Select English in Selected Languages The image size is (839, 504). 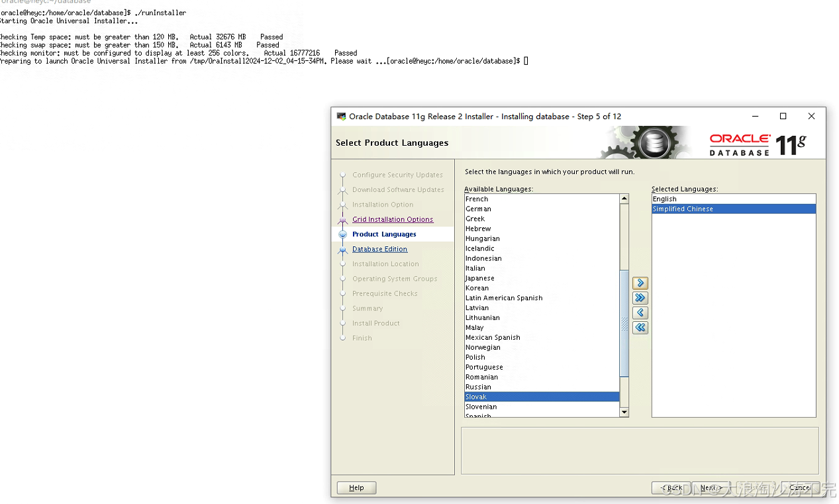click(x=734, y=199)
